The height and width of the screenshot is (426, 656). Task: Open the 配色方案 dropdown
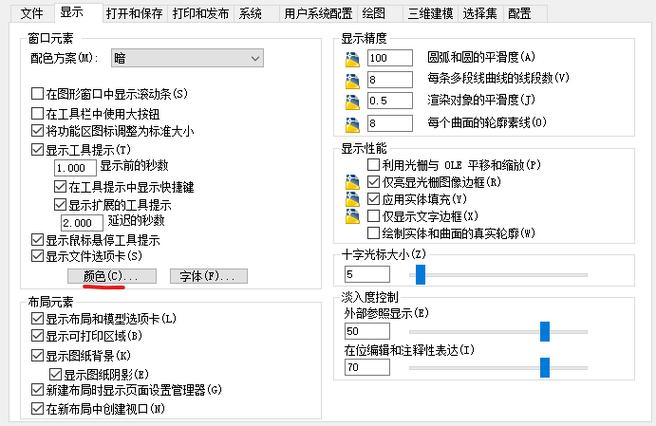click(x=187, y=58)
